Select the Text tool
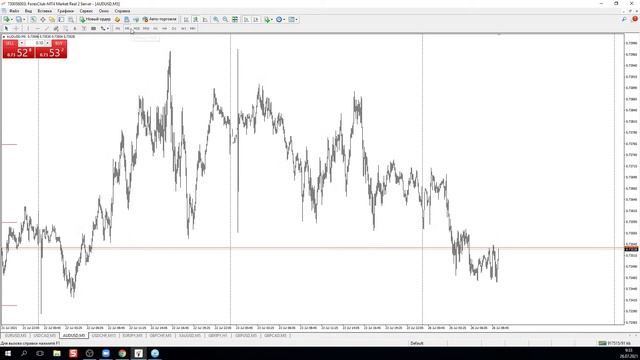The image size is (640, 360). pos(75,29)
